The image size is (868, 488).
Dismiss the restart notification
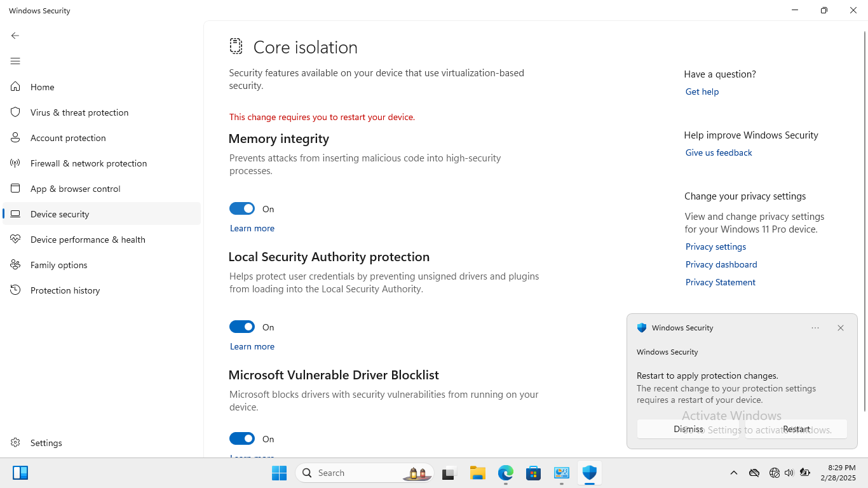coord(688,429)
